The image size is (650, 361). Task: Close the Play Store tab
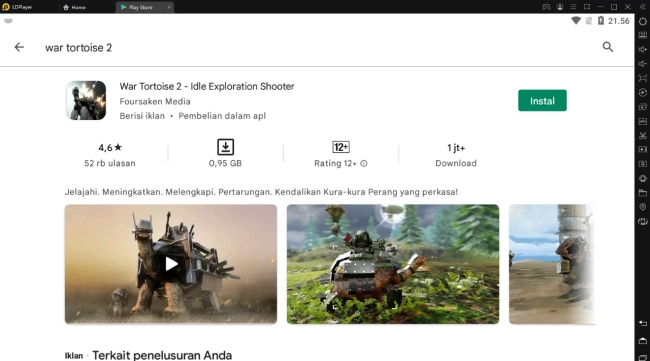click(169, 7)
